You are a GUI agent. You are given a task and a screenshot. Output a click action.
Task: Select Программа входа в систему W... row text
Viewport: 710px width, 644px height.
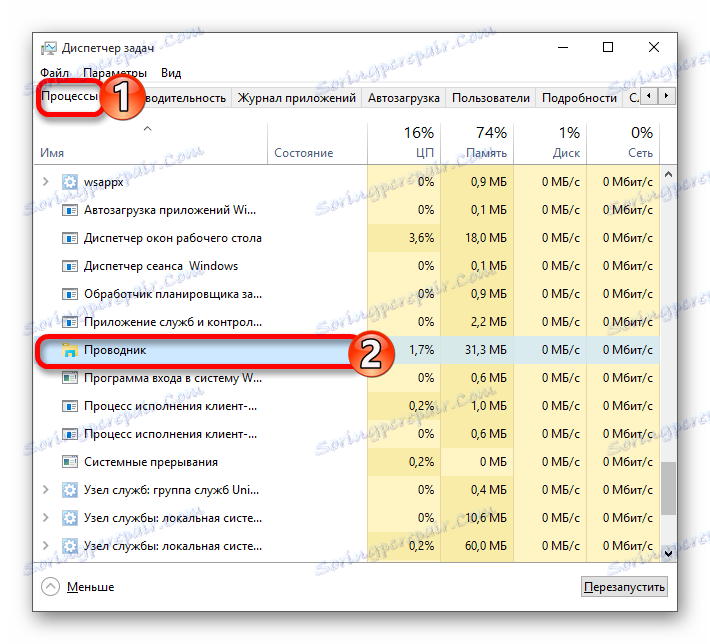[x=173, y=378]
